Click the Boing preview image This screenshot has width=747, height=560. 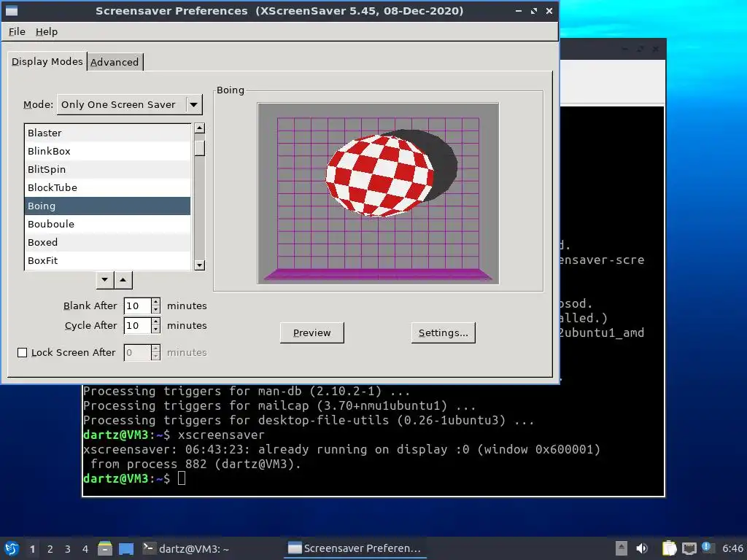379,193
